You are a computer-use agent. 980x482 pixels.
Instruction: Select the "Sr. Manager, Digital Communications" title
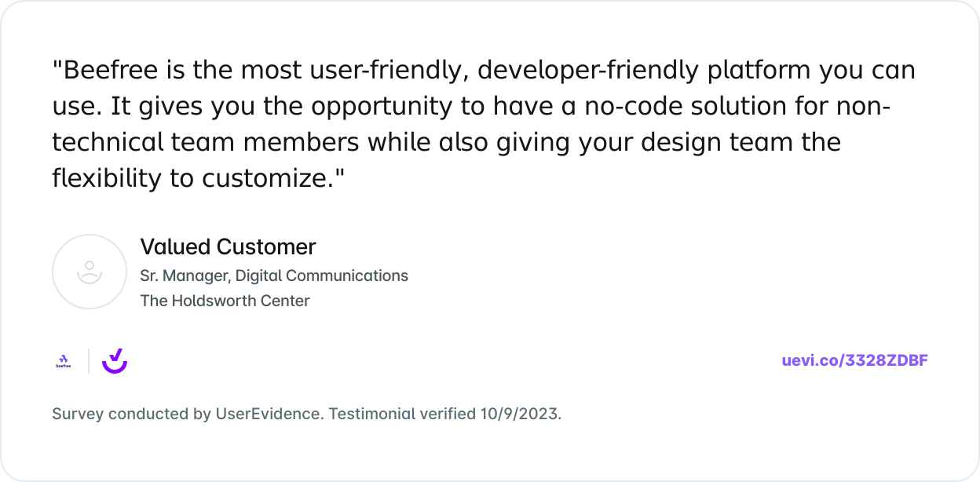click(x=274, y=276)
